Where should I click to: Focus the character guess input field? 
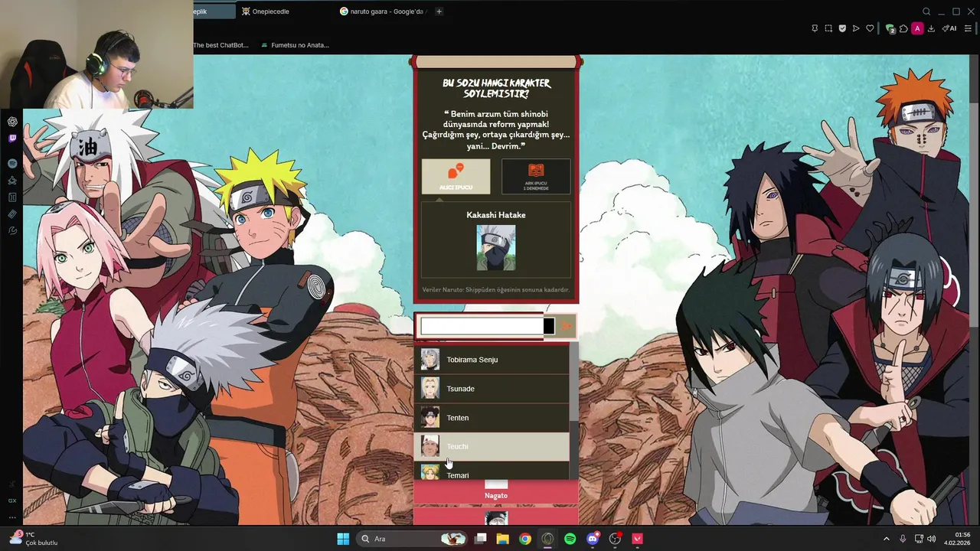tap(487, 326)
